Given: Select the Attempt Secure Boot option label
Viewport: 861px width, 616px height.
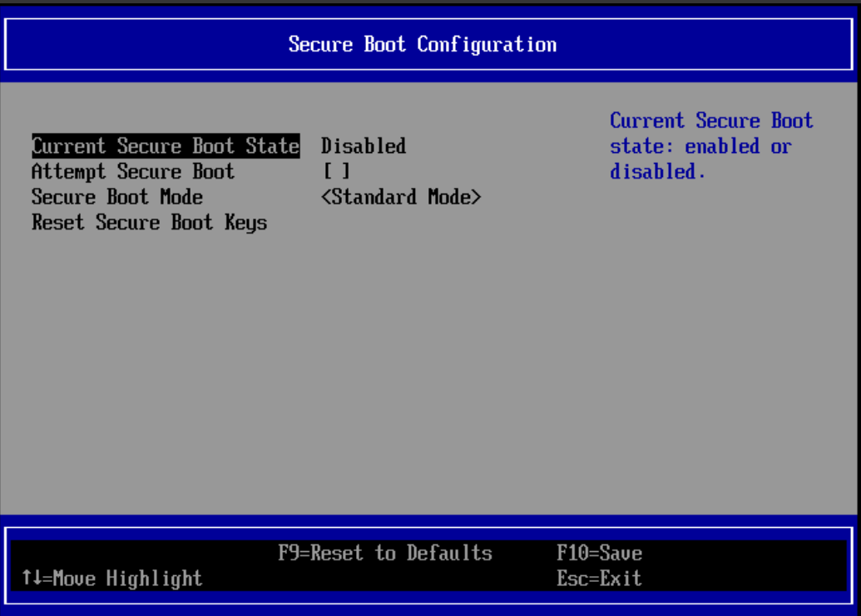Looking at the screenshot, I should [133, 172].
